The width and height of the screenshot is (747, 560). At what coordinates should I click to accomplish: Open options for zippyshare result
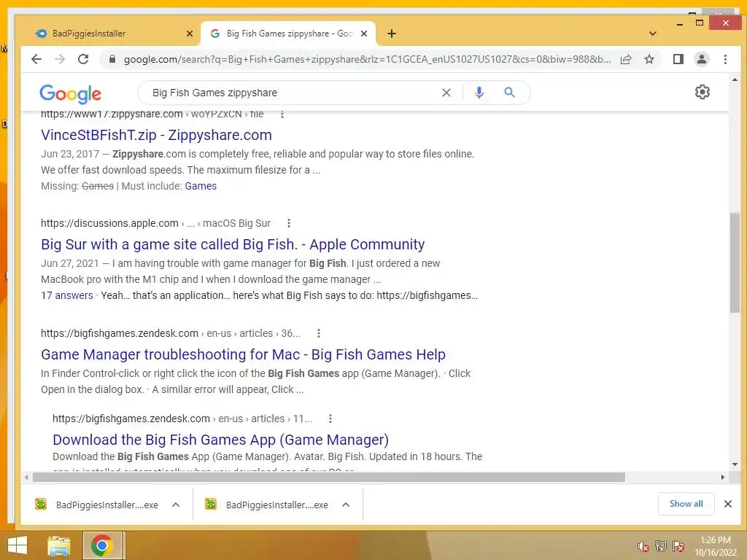(x=282, y=114)
